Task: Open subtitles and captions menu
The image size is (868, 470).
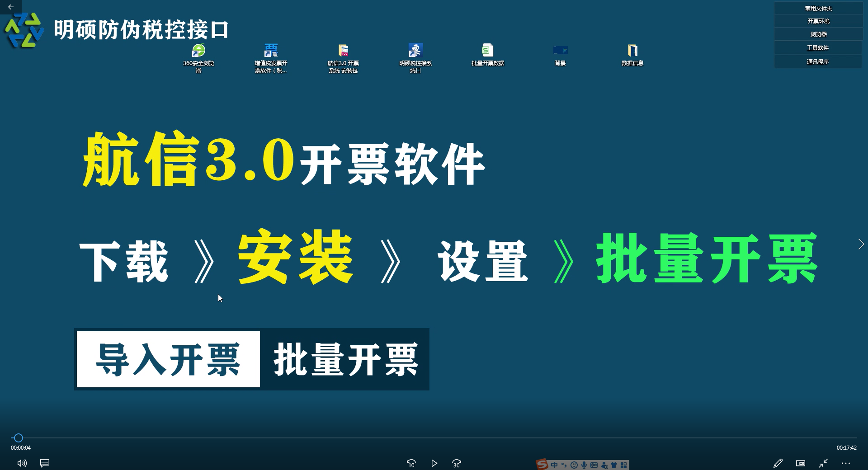Action: coord(45,463)
